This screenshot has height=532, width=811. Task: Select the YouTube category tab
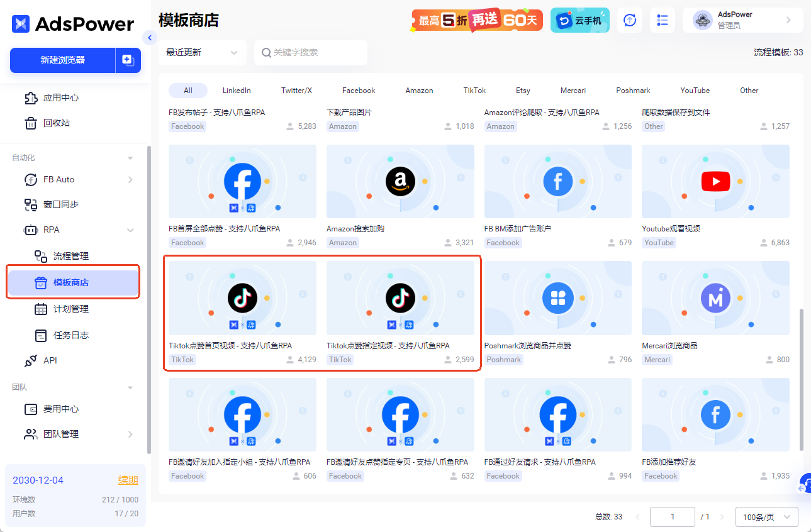click(695, 91)
